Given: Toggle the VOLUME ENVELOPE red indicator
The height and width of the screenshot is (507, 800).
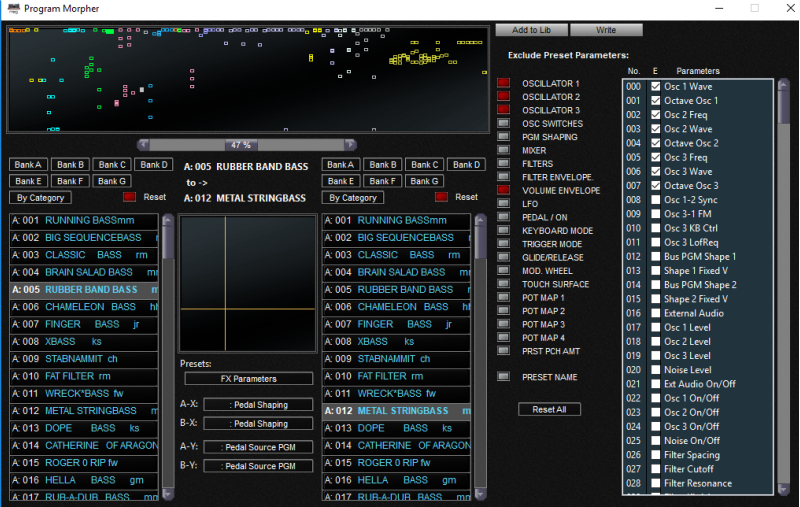Looking at the screenshot, I should [504, 190].
